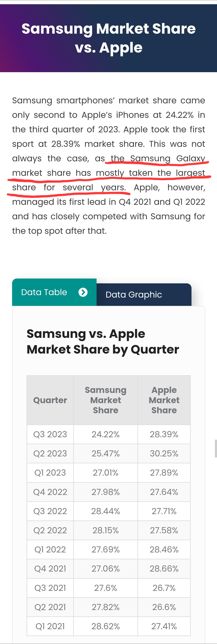Click the Q4 2021 quarter cell
This screenshot has width=217, height=644.
[50, 569]
